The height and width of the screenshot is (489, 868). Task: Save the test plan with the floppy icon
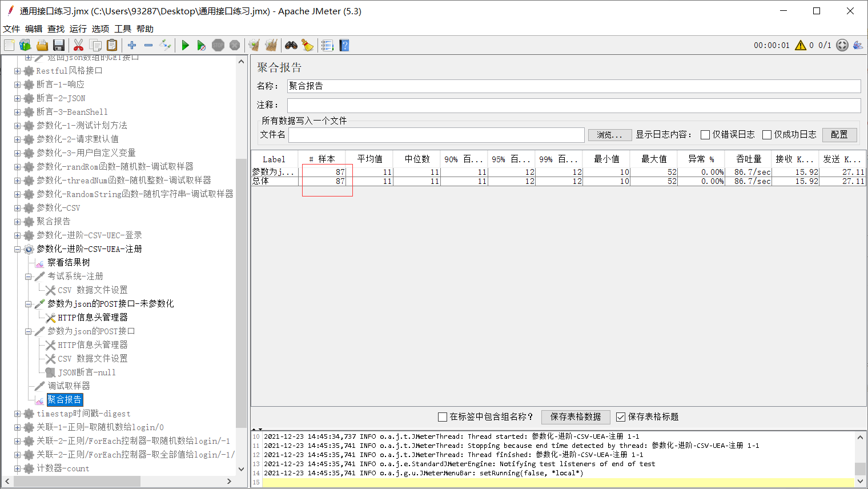point(58,45)
